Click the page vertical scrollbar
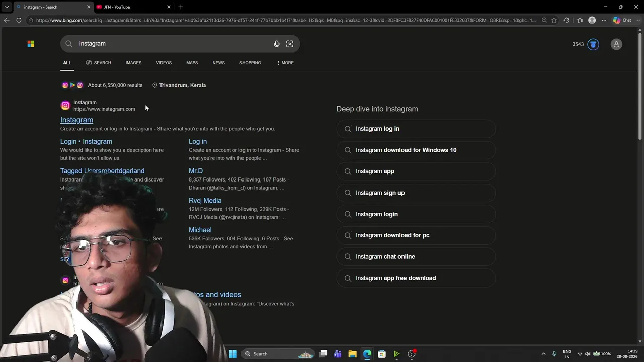This screenshot has height=362, width=644. click(640, 85)
